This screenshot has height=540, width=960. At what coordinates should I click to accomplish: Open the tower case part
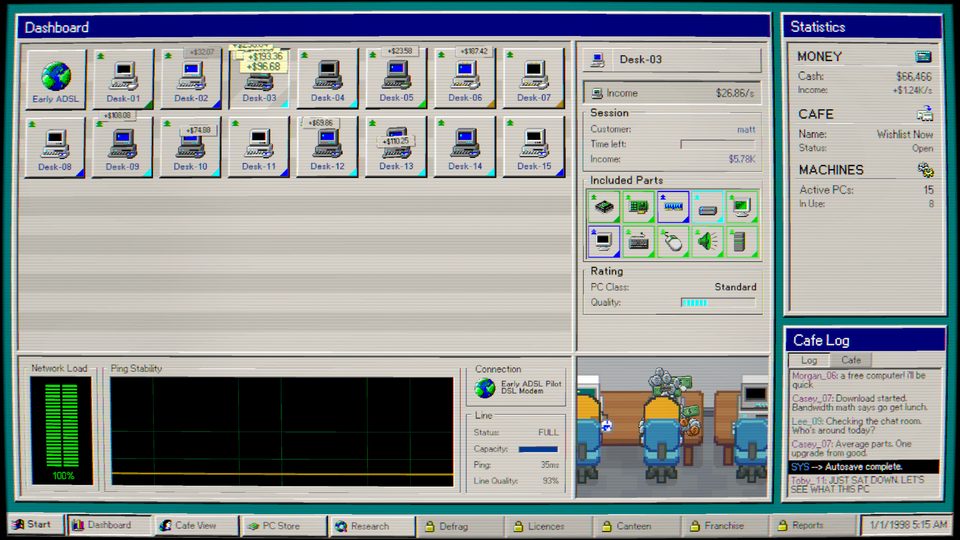(742, 241)
